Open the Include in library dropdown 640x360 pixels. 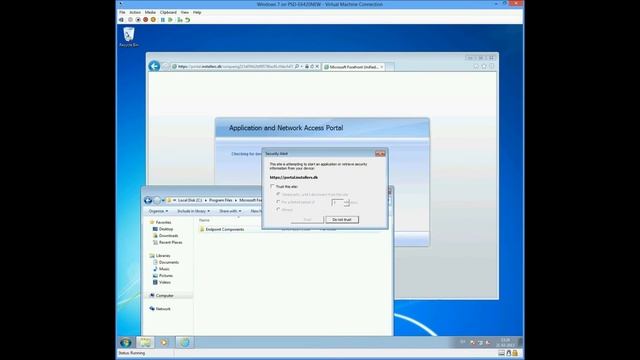click(x=193, y=211)
